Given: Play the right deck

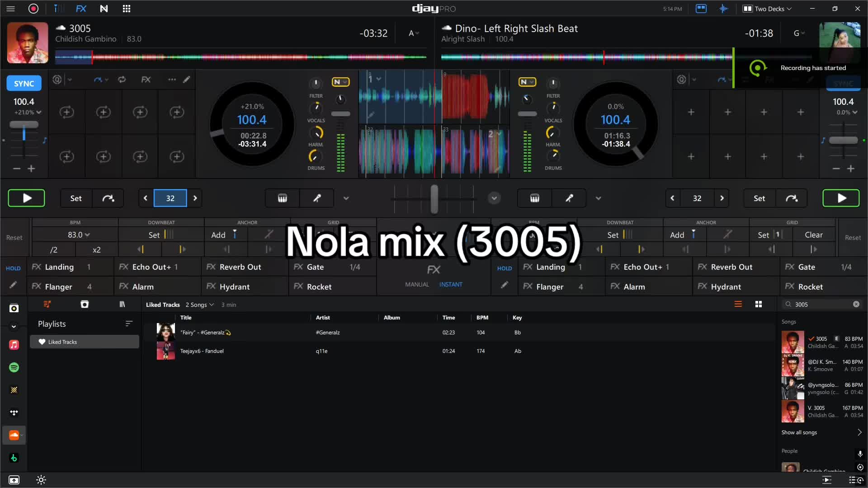Looking at the screenshot, I should click(x=841, y=198).
